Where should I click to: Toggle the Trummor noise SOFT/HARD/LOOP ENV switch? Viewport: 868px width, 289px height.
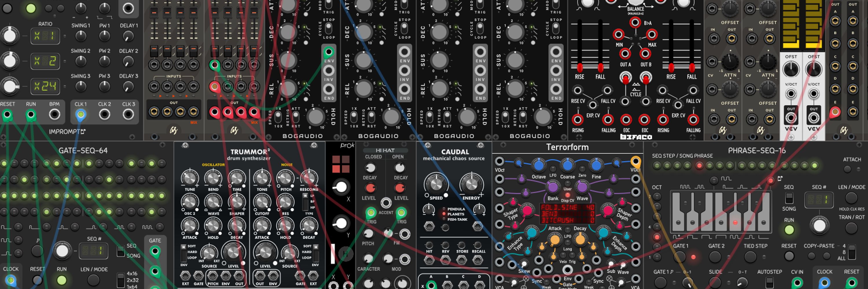316,253
